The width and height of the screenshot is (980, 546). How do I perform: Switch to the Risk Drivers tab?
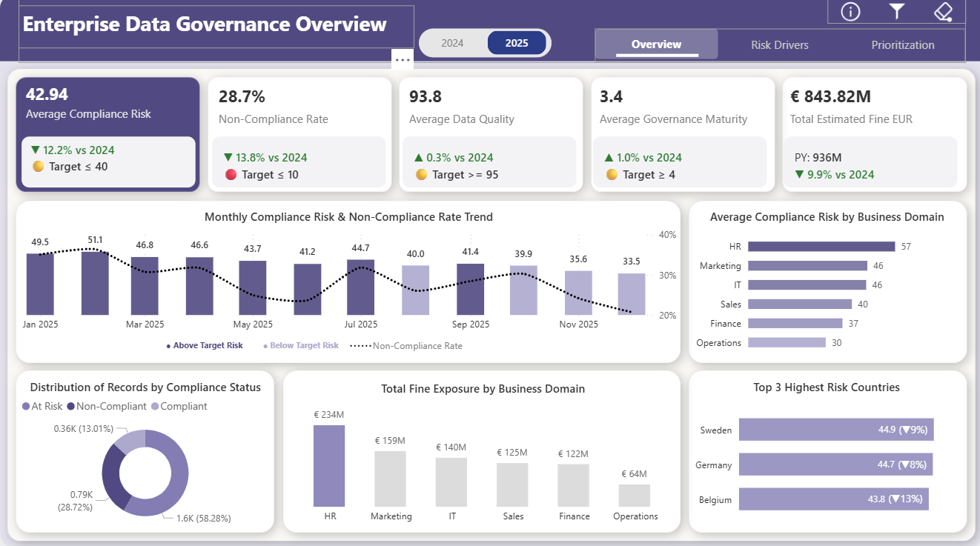click(x=779, y=44)
